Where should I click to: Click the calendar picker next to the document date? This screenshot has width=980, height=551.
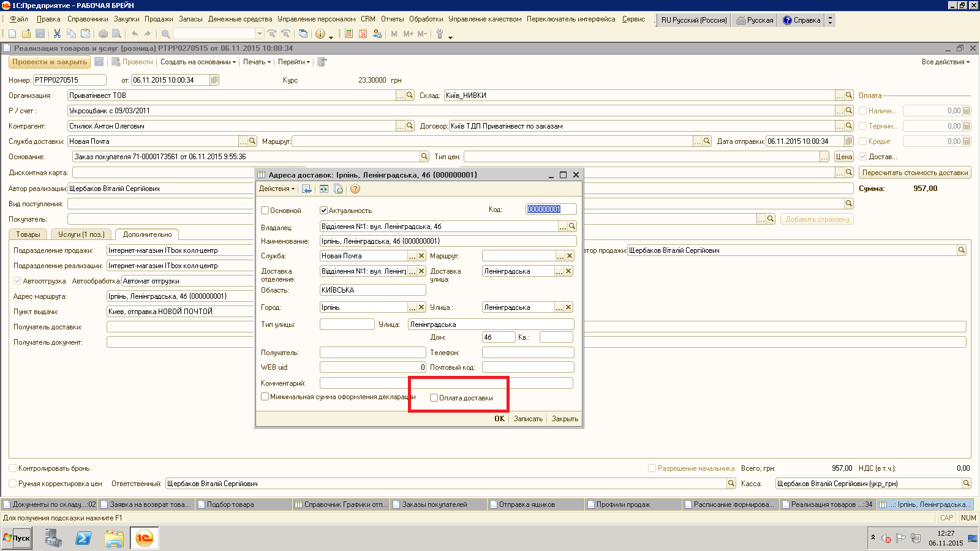click(x=214, y=80)
